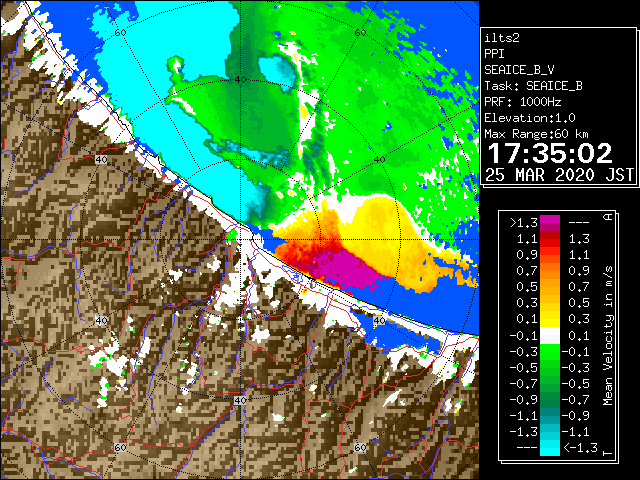Click the 40 range label north of radar
Viewport: 640px width, 480px height.
(240, 79)
